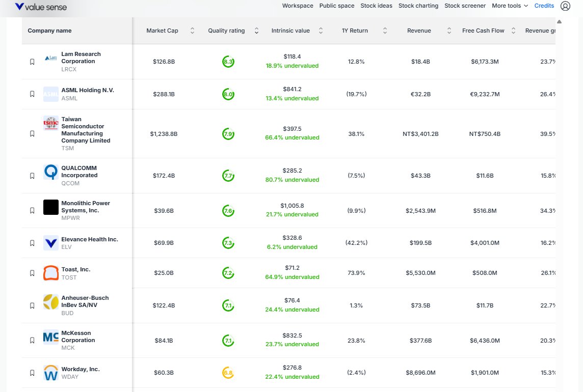Bookmark Taiwan Semiconductor Manufacturing row
Screen dimensions: 583x392
pyautogui.click(x=32, y=134)
